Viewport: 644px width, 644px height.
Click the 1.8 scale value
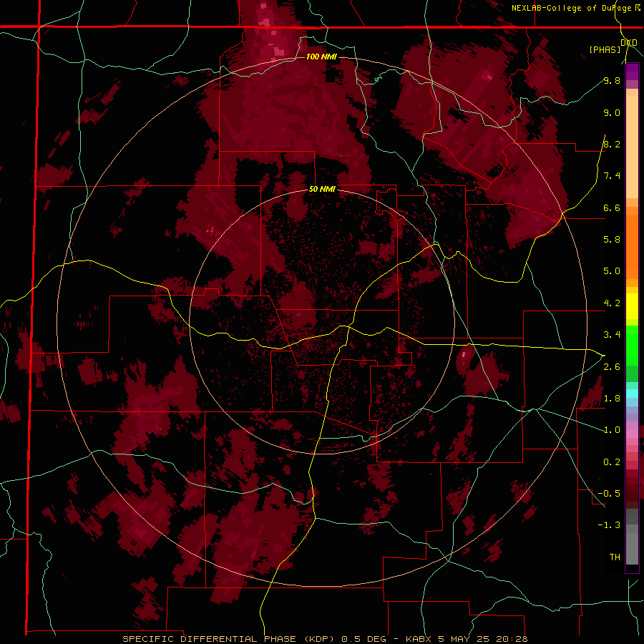click(612, 399)
